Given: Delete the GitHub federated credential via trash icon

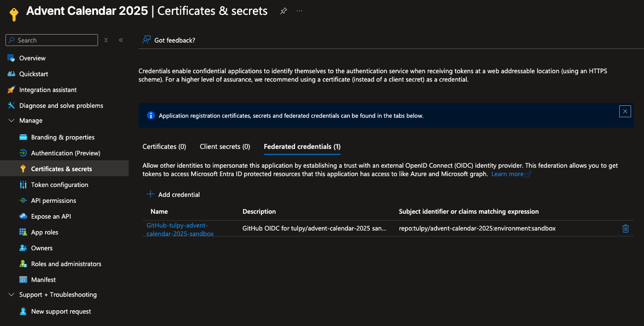Looking at the screenshot, I should tap(625, 229).
